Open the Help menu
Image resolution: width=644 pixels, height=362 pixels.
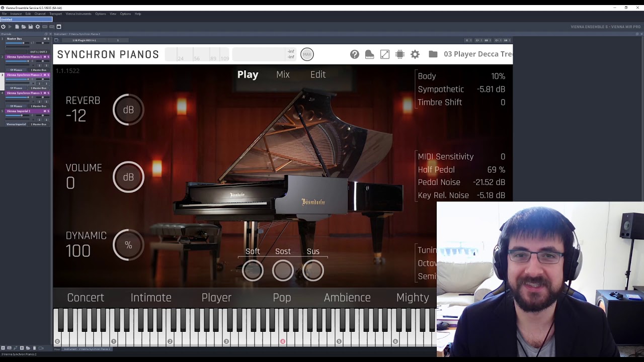point(138,14)
